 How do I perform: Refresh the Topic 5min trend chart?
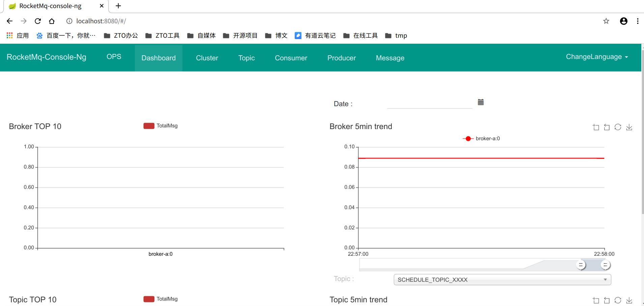pyautogui.click(x=618, y=300)
